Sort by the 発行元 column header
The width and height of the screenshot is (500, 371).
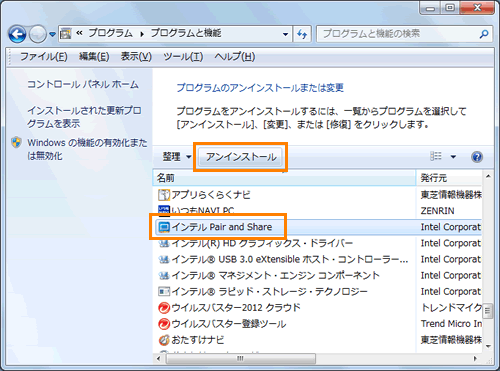tap(449, 178)
